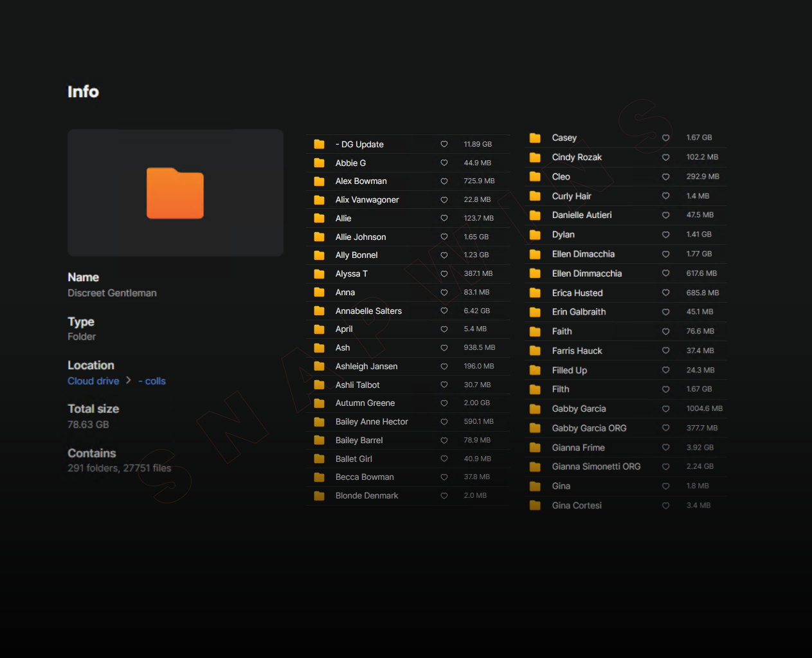Click the folder icon beside April

click(x=319, y=329)
